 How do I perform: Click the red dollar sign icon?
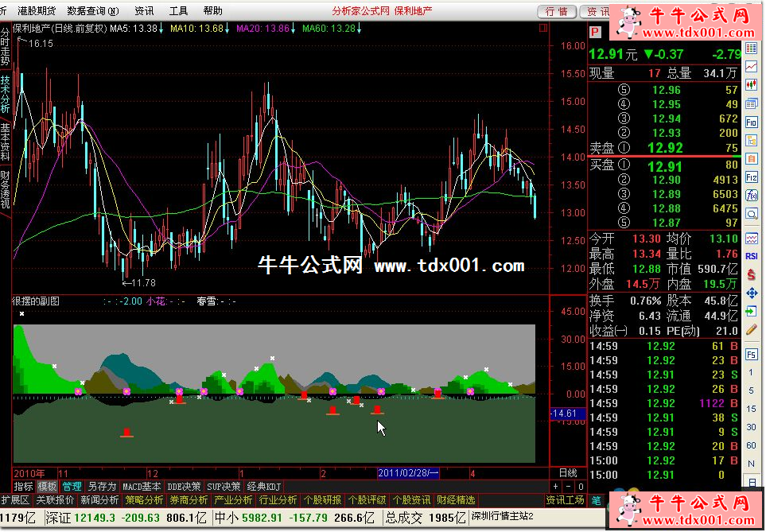click(752, 274)
